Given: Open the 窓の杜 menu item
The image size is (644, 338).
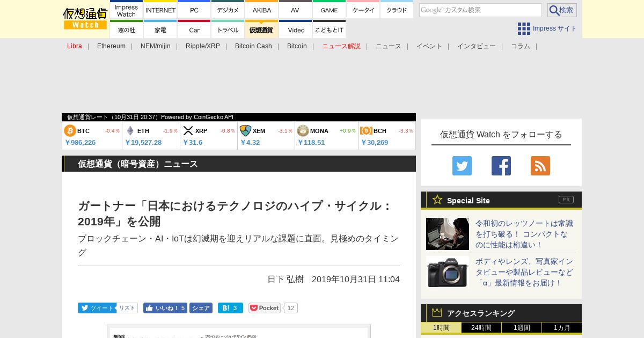Looking at the screenshot, I should click(126, 30).
